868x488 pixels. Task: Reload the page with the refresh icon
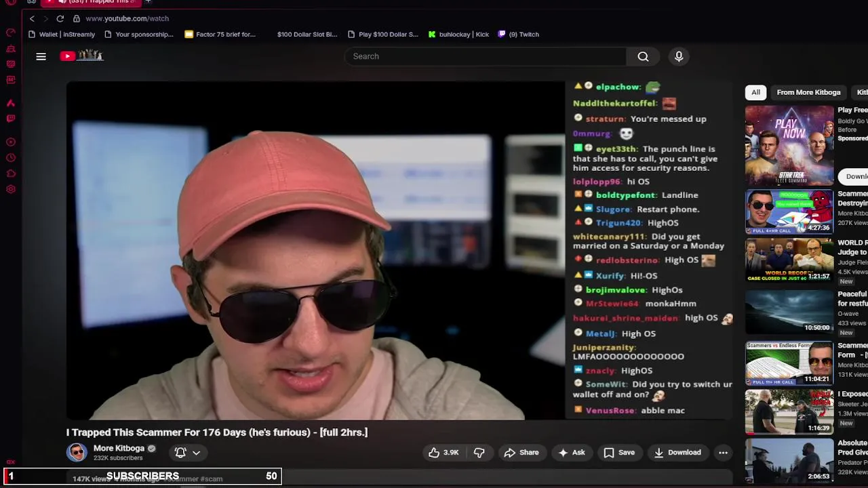60,18
